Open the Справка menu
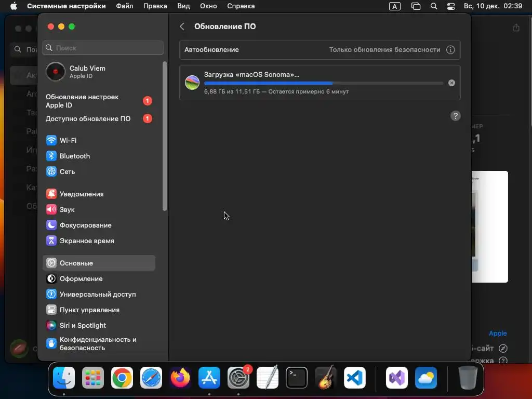This screenshot has width=532, height=399. click(x=241, y=6)
